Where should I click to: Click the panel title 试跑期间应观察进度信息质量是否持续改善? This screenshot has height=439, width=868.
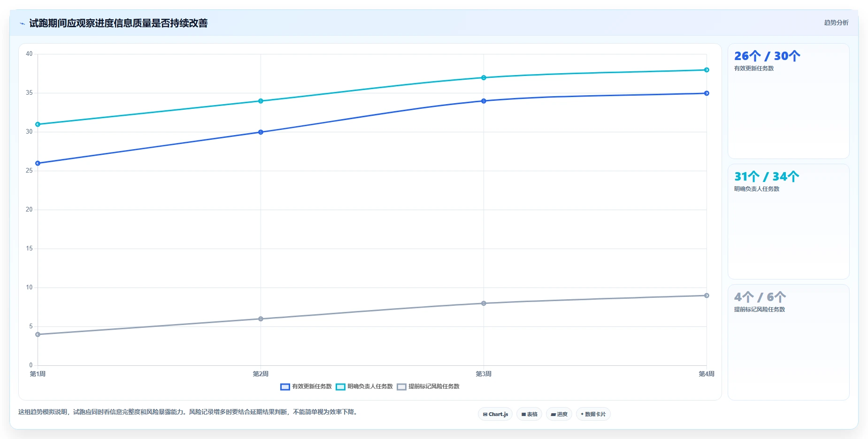point(118,23)
